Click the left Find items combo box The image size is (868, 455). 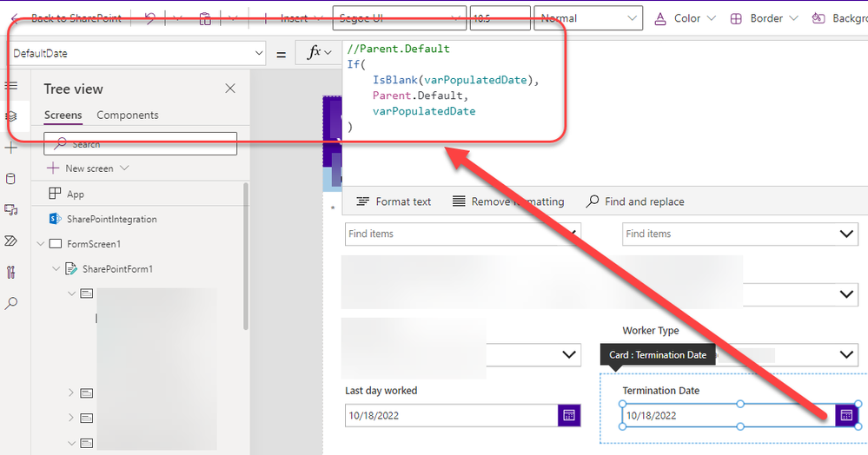click(x=463, y=234)
